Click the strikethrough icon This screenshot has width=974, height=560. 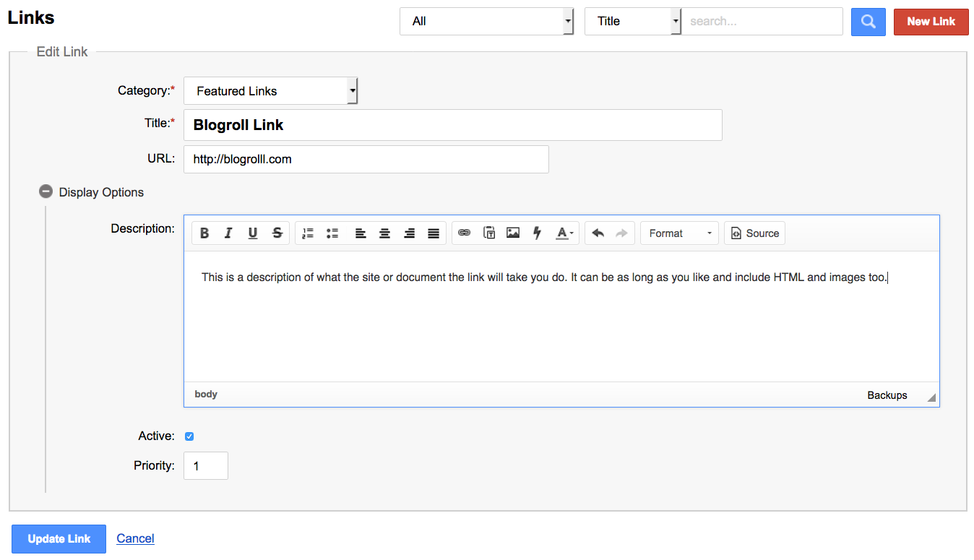pyautogui.click(x=277, y=233)
